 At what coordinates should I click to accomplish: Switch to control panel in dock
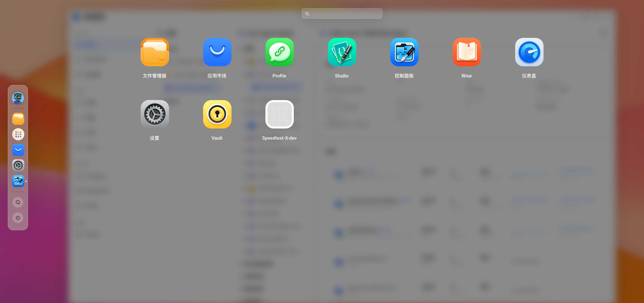coord(18,181)
